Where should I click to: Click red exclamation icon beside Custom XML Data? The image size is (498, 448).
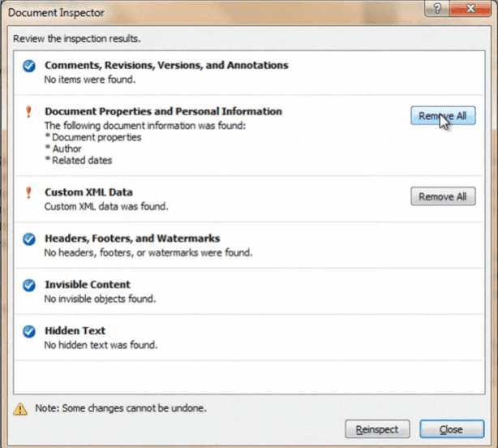pos(28,192)
